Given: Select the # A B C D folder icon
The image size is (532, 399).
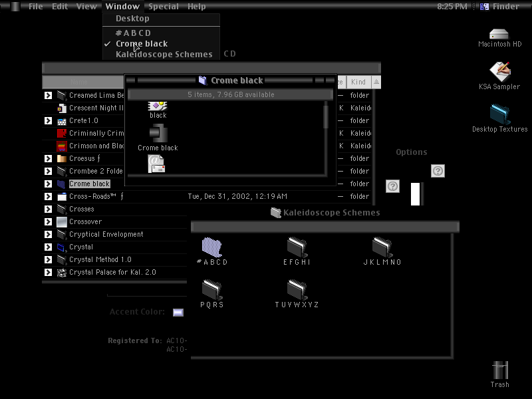Looking at the screenshot, I should tap(212, 247).
